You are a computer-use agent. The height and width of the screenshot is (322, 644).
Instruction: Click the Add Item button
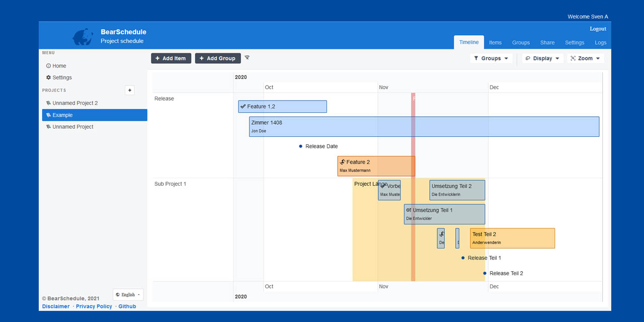click(x=171, y=58)
